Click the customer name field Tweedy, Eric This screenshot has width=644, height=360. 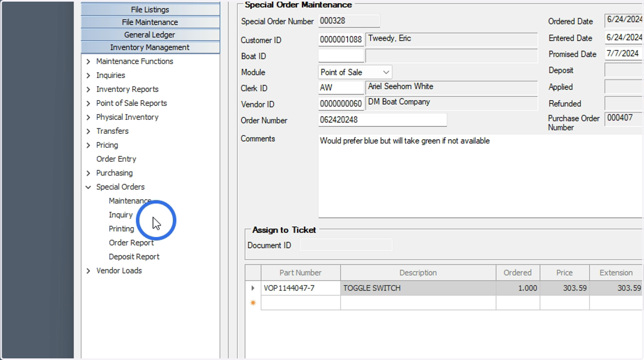(x=451, y=40)
